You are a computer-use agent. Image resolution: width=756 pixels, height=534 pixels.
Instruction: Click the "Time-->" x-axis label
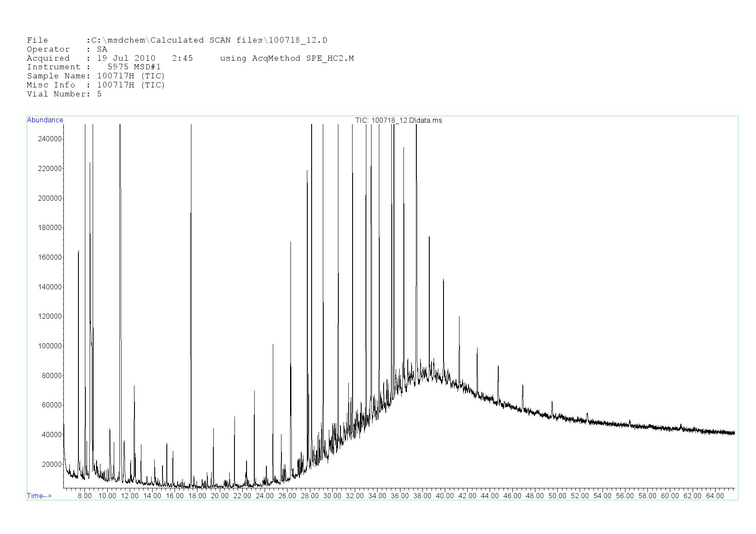point(39,496)
